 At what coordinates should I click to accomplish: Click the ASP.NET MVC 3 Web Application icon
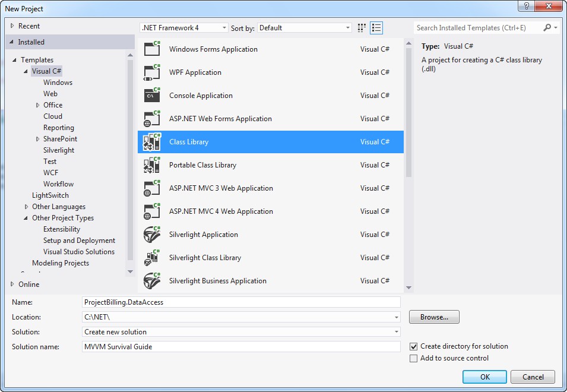[x=152, y=188]
